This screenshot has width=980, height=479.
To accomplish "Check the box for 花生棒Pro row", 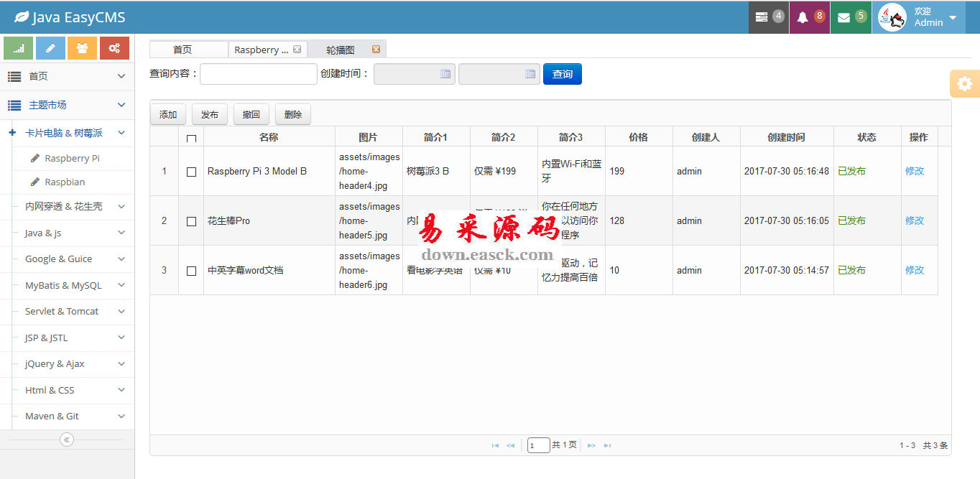I will (x=191, y=221).
